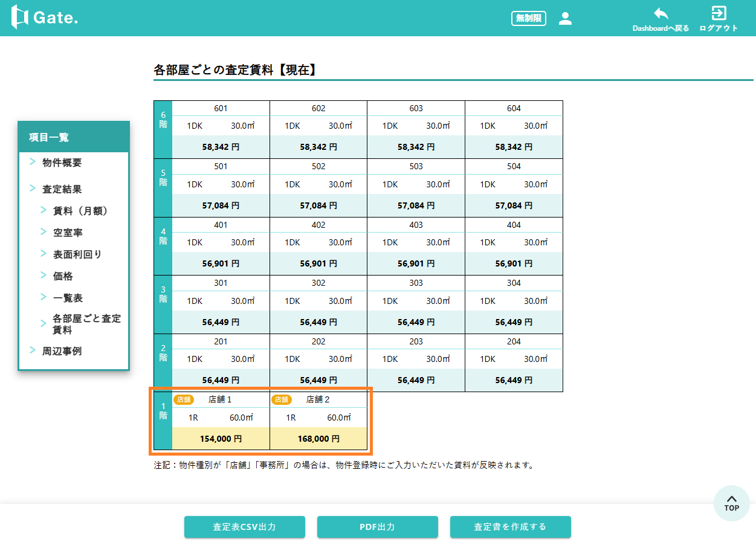The width and height of the screenshot is (756, 542).
Task: Click the 店舗 badge on 店舗1
Action: coord(184,399)
